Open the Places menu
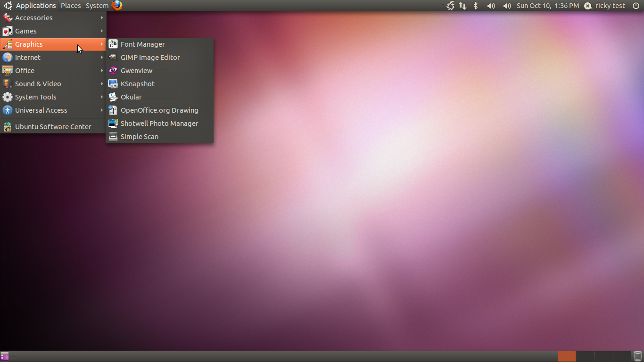Image resolution: width=644 pixels, height=362 pixels. click(71, 6)
